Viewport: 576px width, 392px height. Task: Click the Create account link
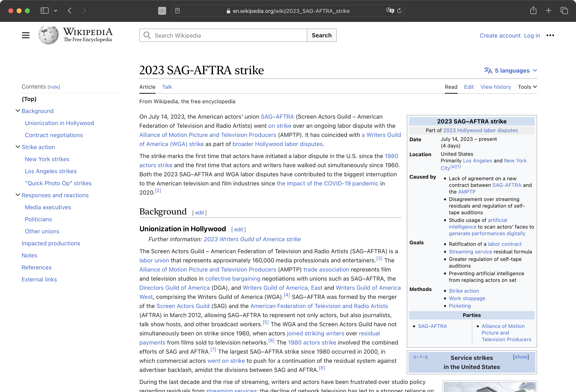500,35
